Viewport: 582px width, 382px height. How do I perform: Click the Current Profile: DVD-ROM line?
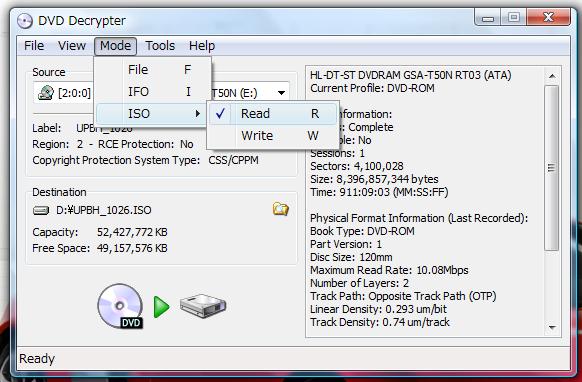pyautogui.click(x=372, y=88)
